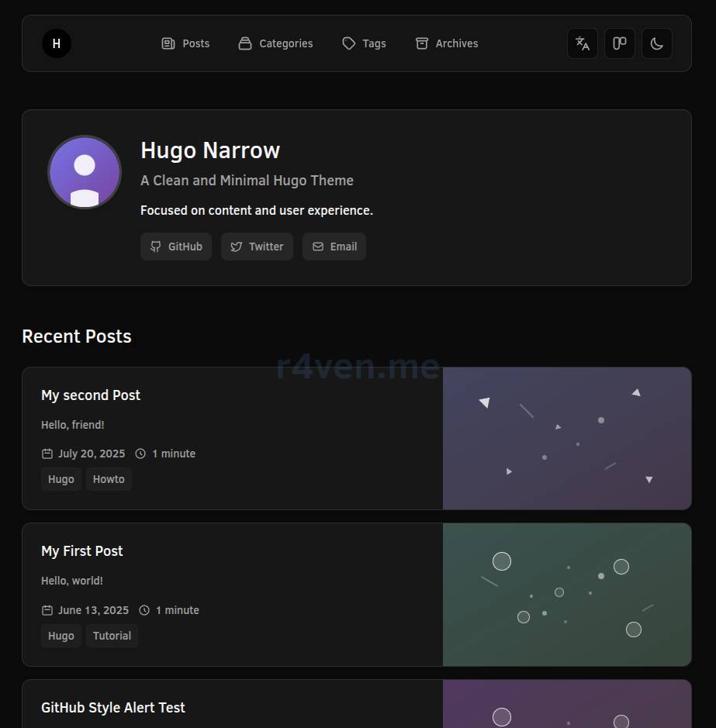Open the GitHub Style Alert Test post
716x728 pixels.
pos(113,708)
